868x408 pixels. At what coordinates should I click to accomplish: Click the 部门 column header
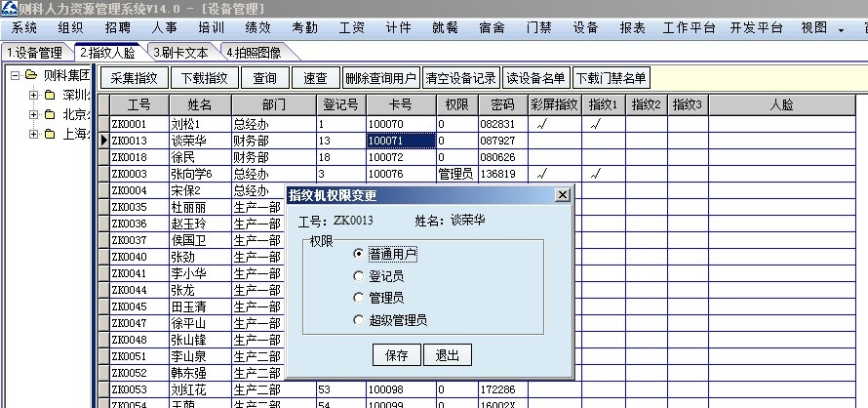point(274,104)
